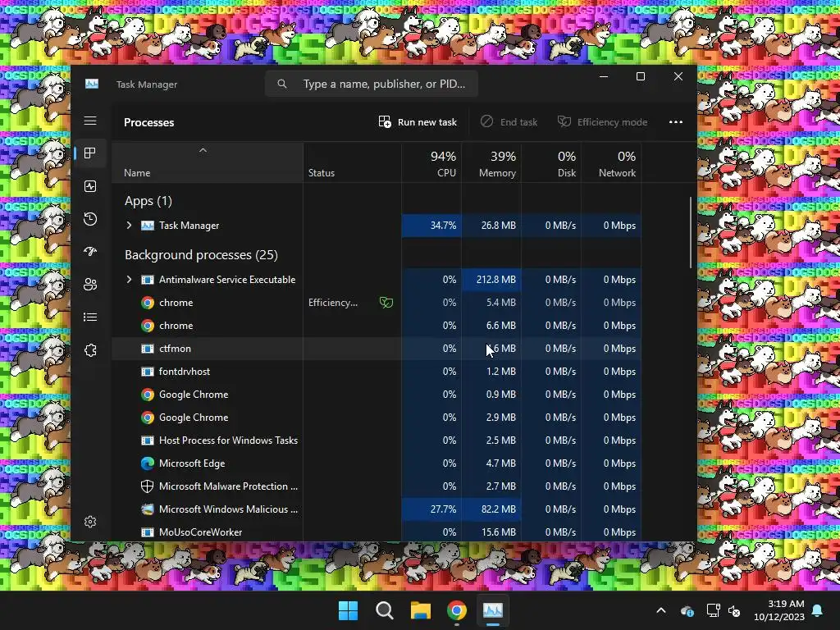Click the muted volume tray icon
Image resolution: width=840 pixels, height=630 pixels.
coord(735,610)
